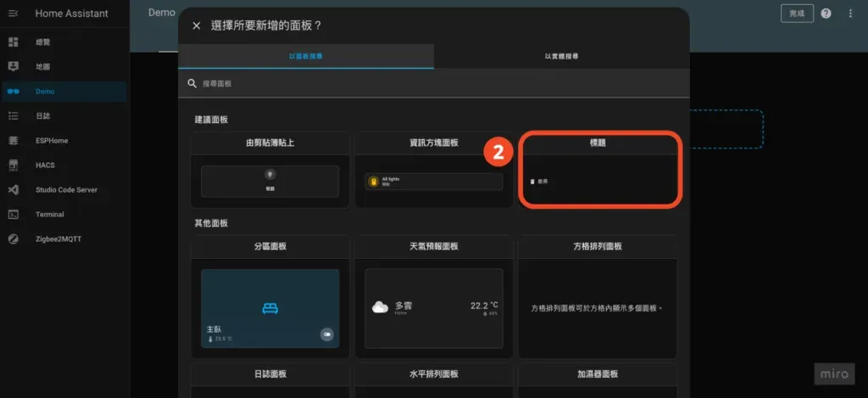This screenshot has height=398, width=868.
Task: Choose the 資訊方塊面板 tile card
Action: click(433, 170)
